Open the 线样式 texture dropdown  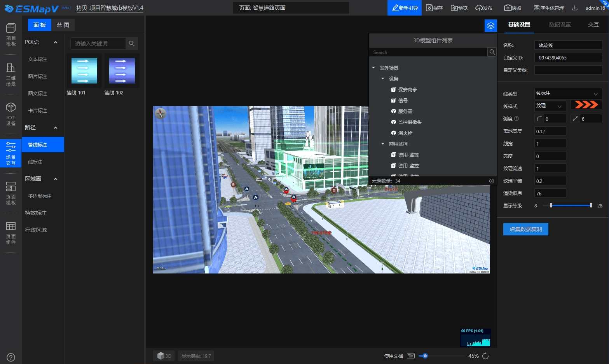pos(550,106)
